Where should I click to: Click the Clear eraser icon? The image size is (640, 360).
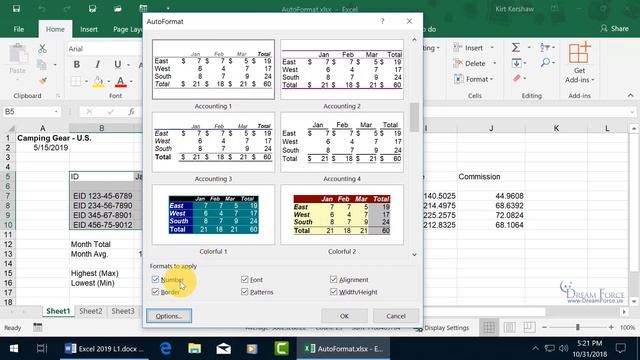point(516,78)
